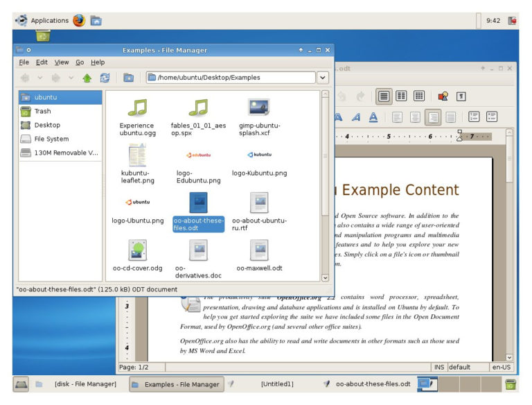
Task: Select File System in the side pane
Action: tap(60, 139)
